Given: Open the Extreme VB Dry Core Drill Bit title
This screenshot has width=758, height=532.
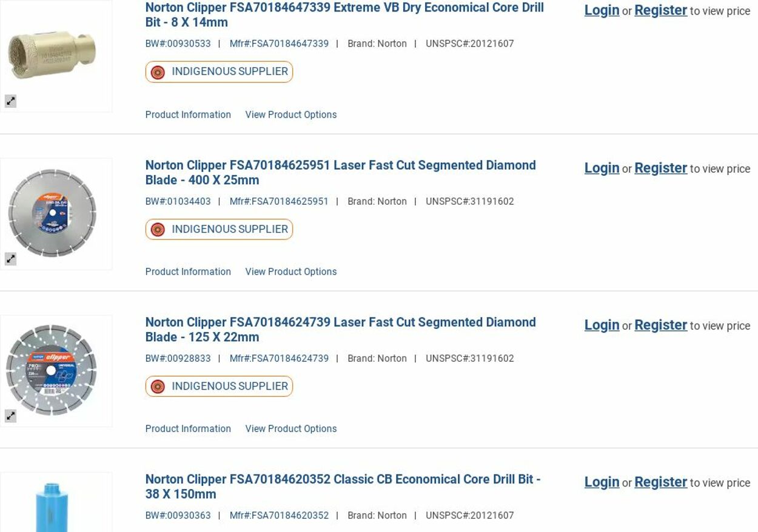Looking at the screenshot, I should [x=344, y=15].
